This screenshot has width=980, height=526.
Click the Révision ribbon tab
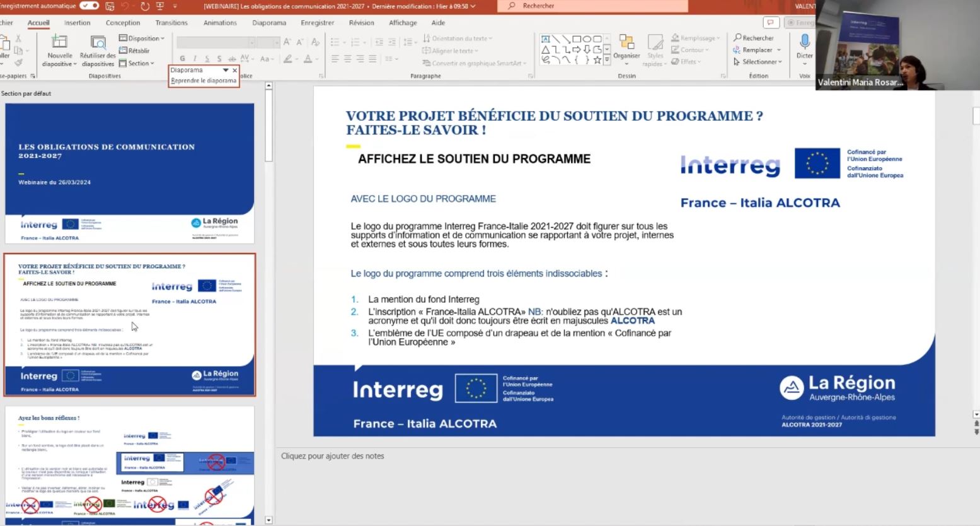361,23
